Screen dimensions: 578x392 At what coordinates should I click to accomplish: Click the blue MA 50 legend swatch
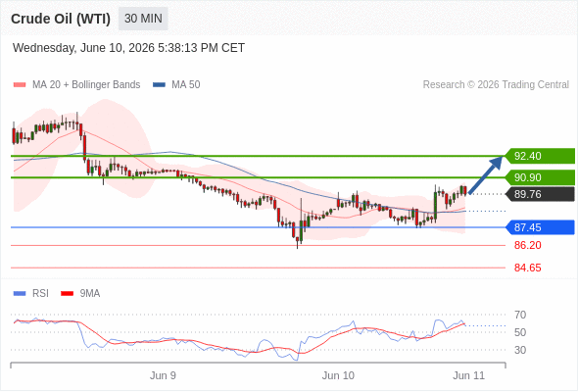(159, 85)
